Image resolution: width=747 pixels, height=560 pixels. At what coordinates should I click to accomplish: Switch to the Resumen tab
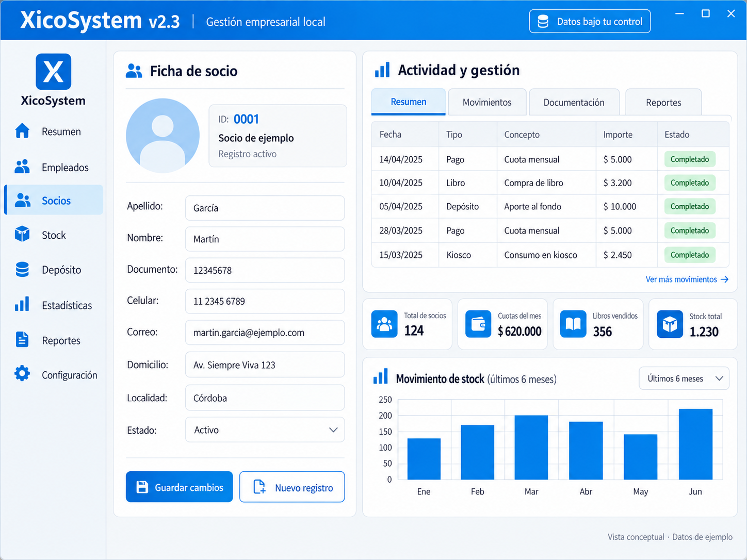pos(409,102)
